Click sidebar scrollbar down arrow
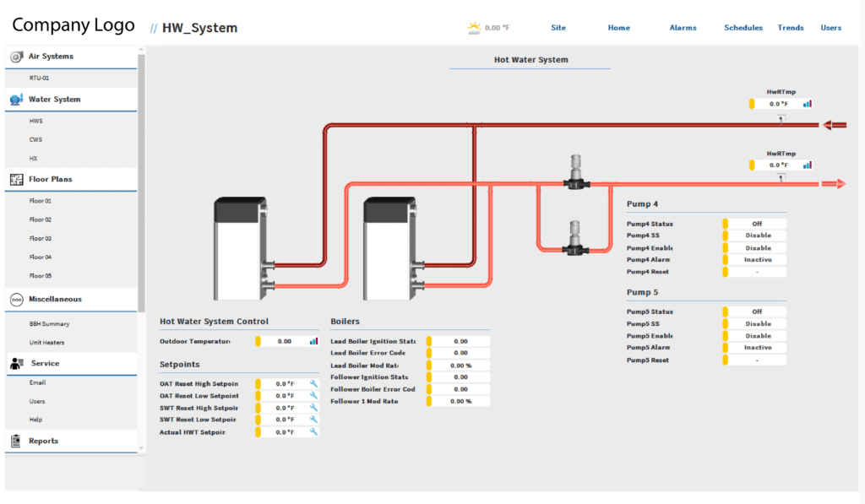Screen dimensions: 865x504 point(141,448)
